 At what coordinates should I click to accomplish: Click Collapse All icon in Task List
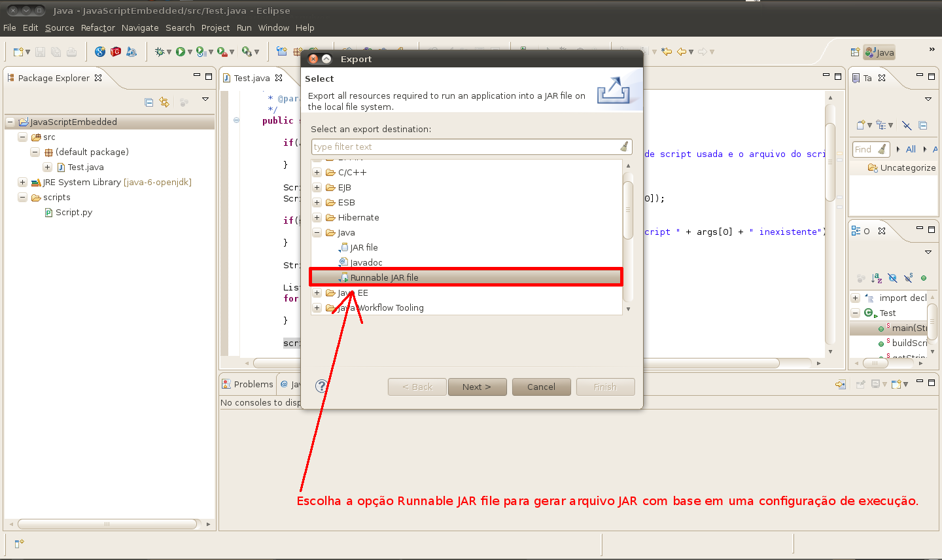(x=923, y=125)
